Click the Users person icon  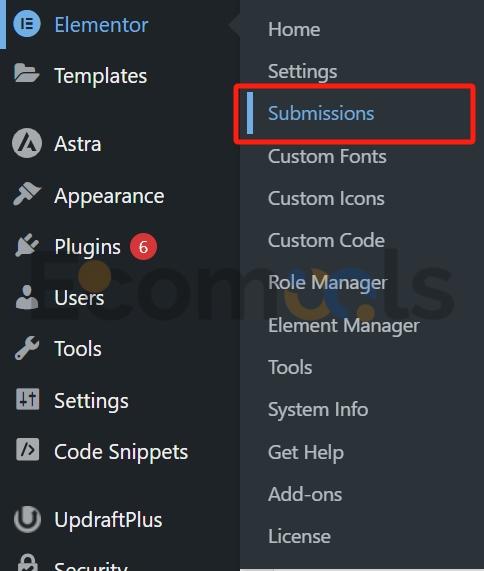tap(27, 297)
